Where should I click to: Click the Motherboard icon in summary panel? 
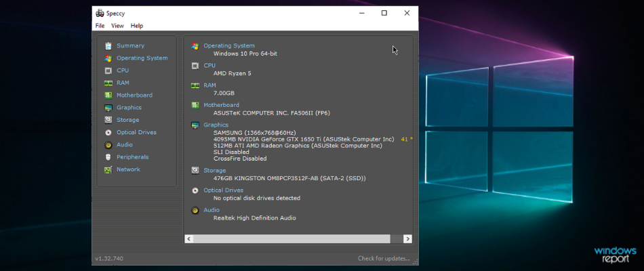(195, 105)
